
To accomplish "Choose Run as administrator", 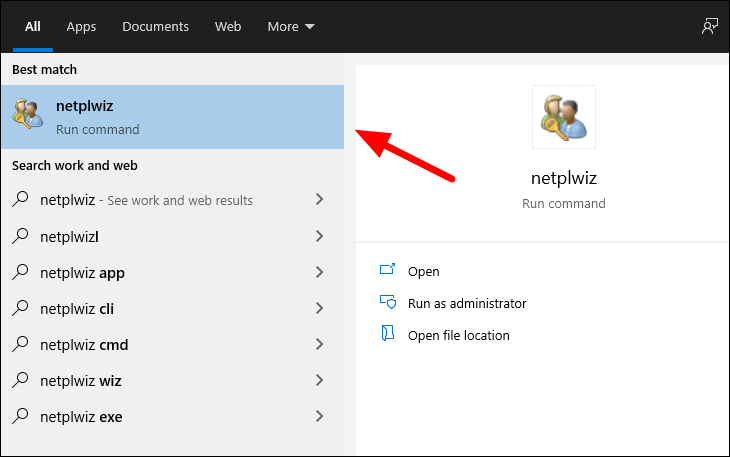I will (x=467, y=303).
